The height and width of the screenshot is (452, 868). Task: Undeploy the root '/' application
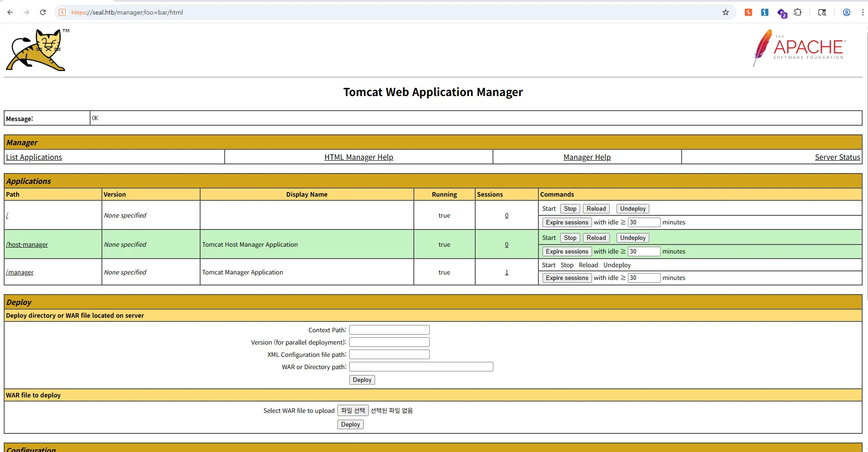tap(632, 208)
